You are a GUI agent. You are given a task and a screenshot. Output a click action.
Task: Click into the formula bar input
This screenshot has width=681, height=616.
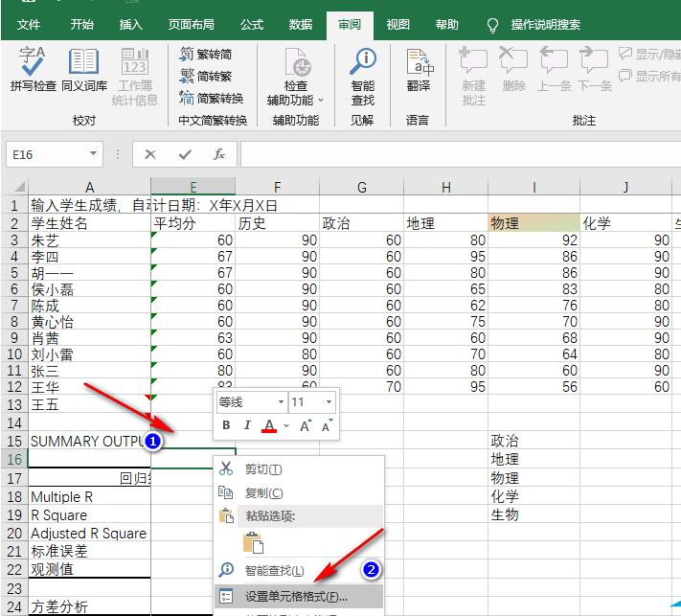pyautogui.click(x=461, y=154)
